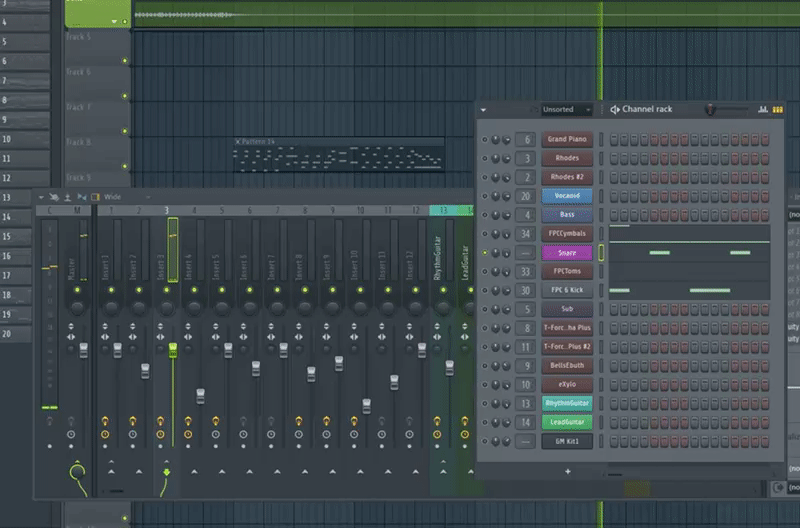The image size is (800, 528).
Task: Click the pan knob of Rhodes channel
Action: 495,159
